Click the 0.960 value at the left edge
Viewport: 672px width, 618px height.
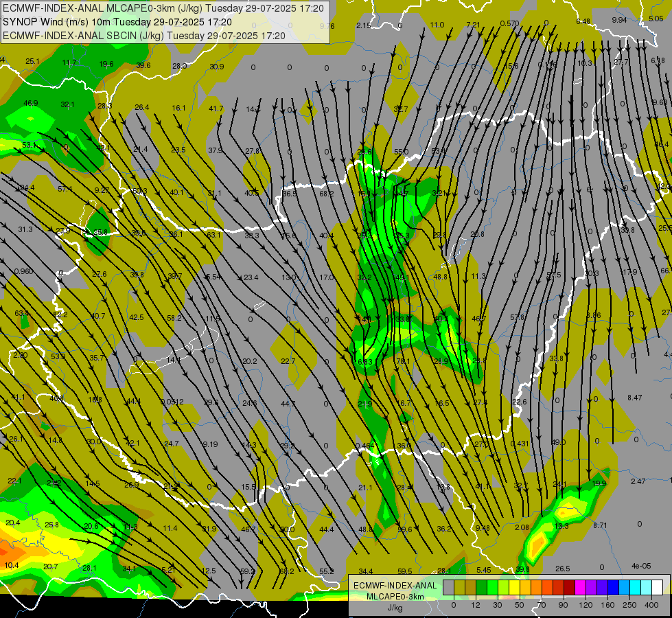pyautogui.click(x=24, y=271)
